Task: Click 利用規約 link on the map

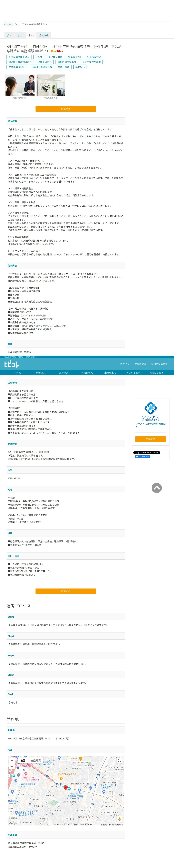Action: 104,825
